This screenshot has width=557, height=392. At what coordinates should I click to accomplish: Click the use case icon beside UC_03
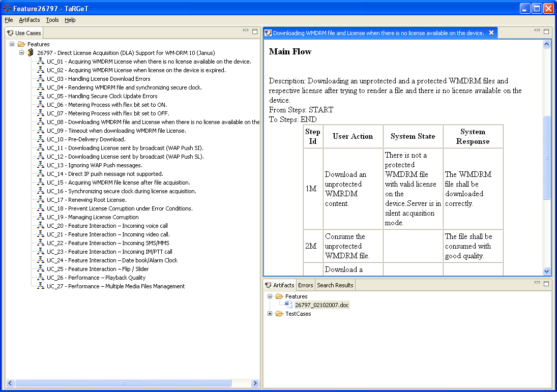tap(41, 79)
